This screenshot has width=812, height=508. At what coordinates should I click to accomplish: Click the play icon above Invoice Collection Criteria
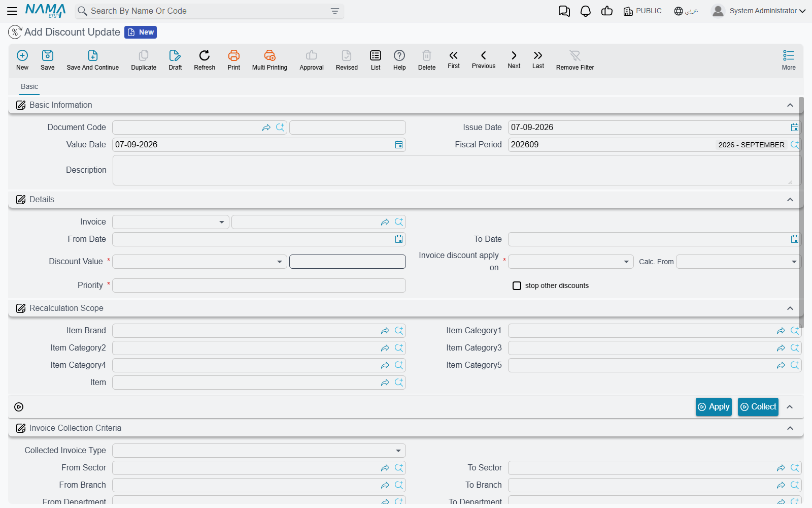(x=19, y=407)
